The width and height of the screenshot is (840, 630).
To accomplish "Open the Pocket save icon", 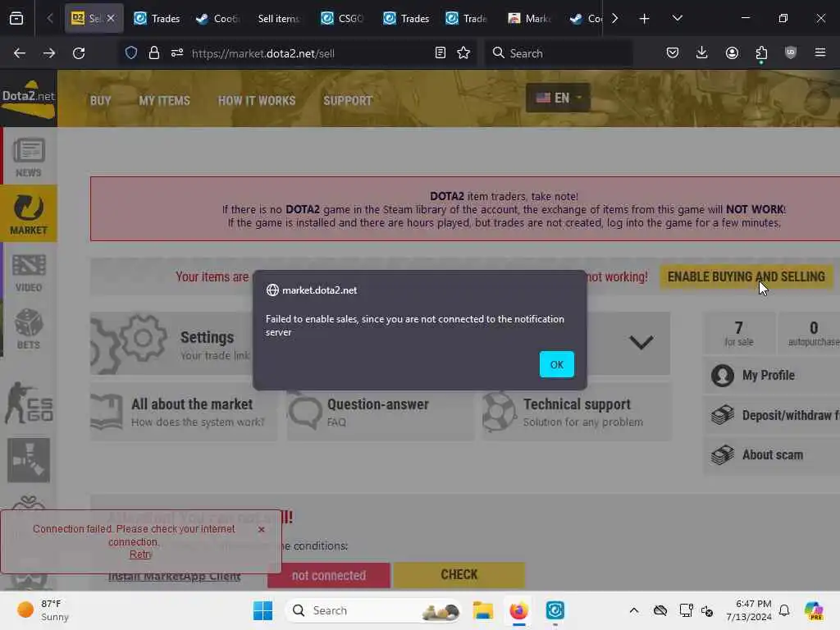I will coord(673,52).
